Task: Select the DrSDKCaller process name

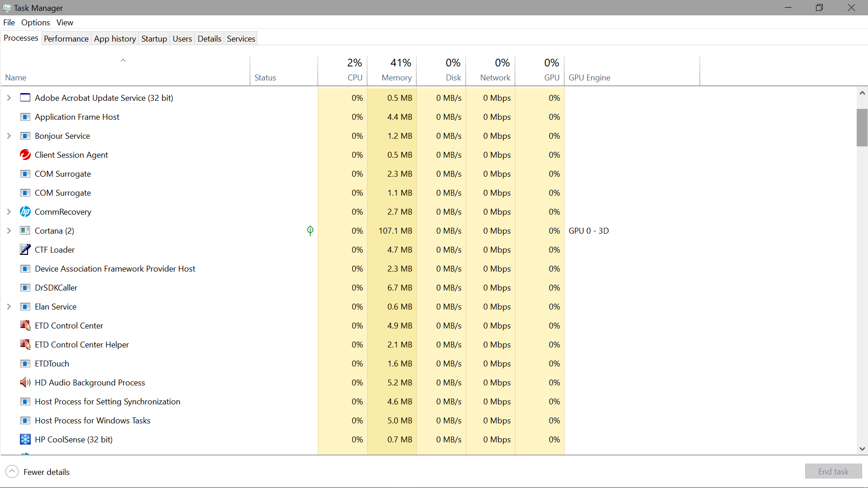Action: 56,287
